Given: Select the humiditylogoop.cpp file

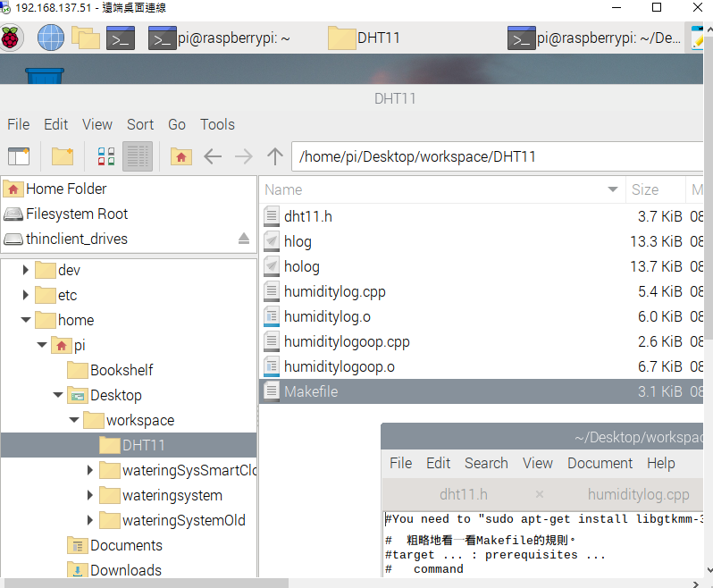Looking at the screenshot, I should 347,341.
